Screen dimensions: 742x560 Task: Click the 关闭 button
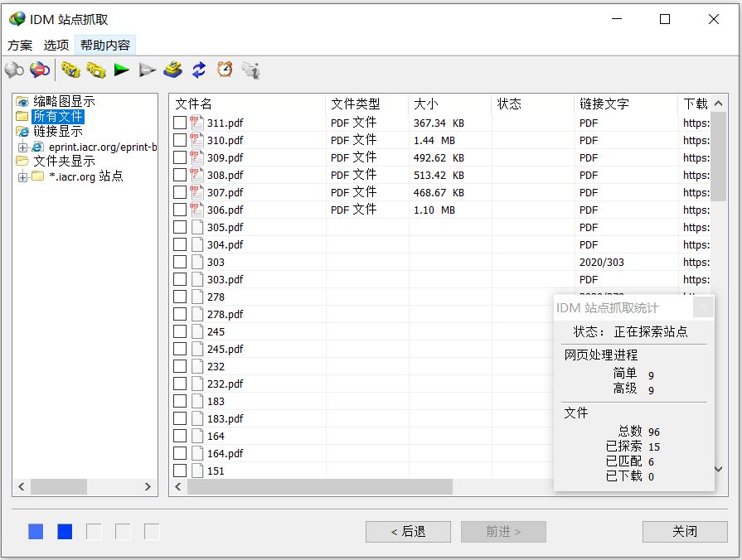pos(685,532)
